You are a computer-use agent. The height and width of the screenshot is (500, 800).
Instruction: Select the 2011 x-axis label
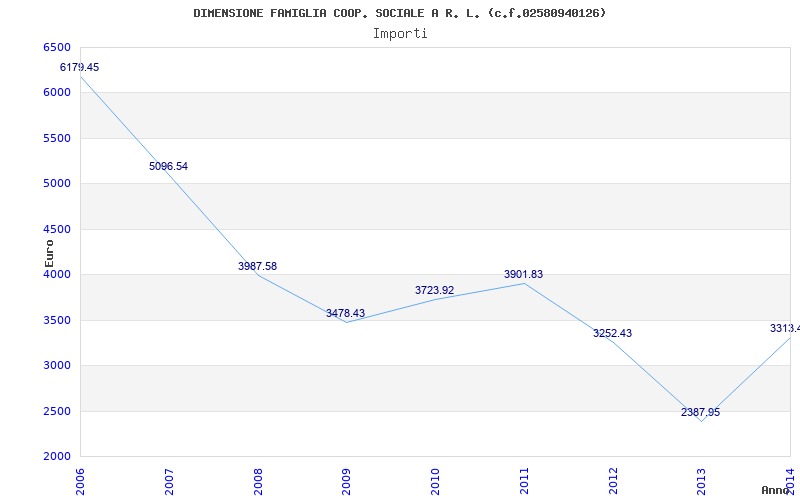click(524, 480)
